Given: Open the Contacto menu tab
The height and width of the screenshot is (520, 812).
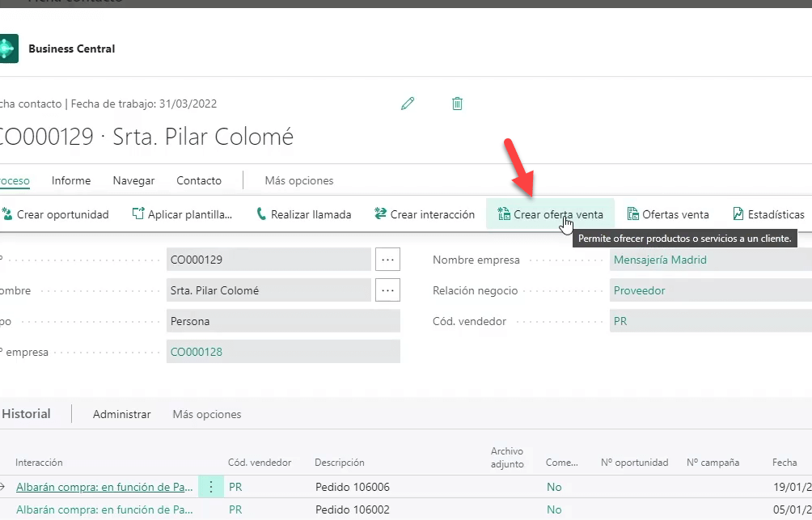Looking at the screenshot, I should pyautogui.click(x=199, y=180).
